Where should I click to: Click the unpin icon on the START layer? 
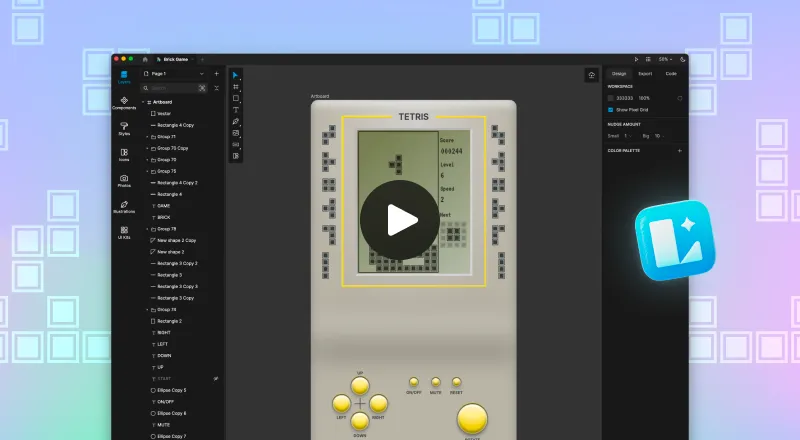[x=216, y=379]
